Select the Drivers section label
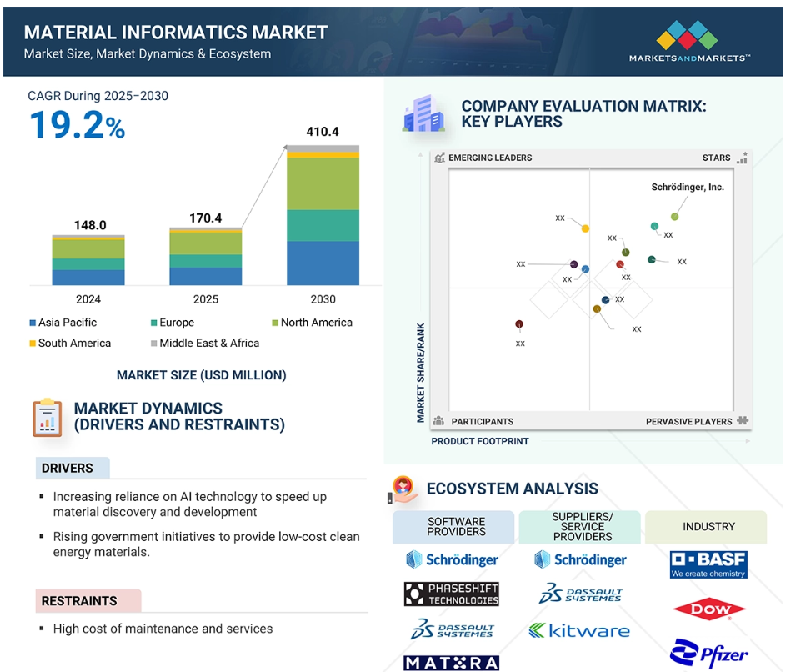This screenshot has height=672, width=786. point(73,468)
